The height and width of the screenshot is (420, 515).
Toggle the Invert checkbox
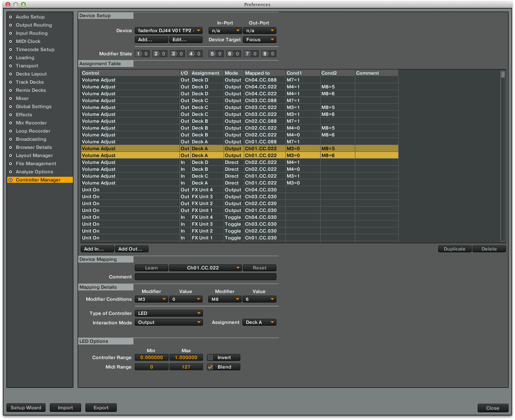pyautogui.click(x=211, y=357)
